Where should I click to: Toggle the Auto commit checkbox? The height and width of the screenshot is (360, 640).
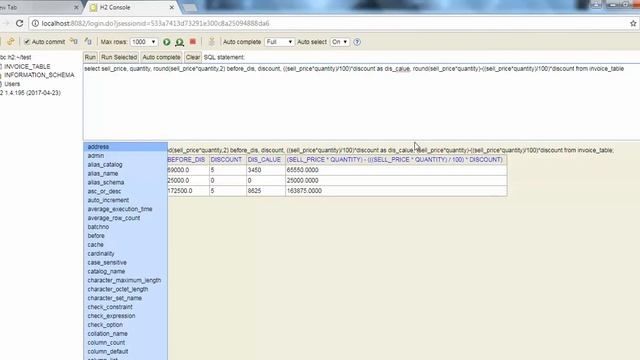[x=27, y=42]
